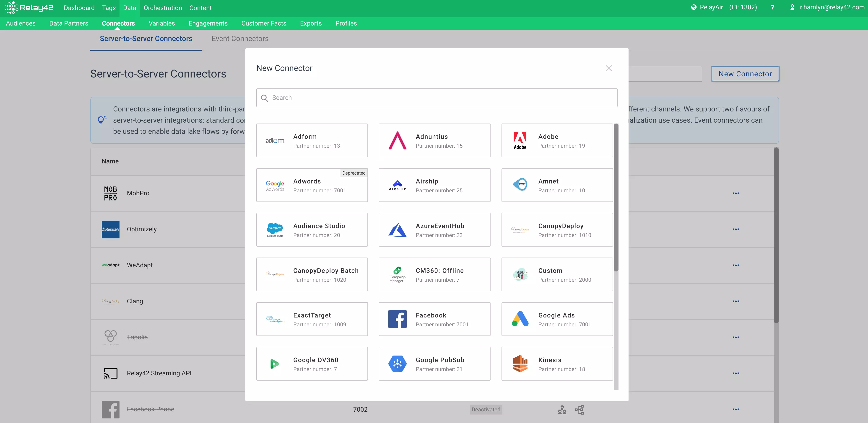Select the deprecated Adwords connector
The image size is (868, 423).
tap(312, 185)
